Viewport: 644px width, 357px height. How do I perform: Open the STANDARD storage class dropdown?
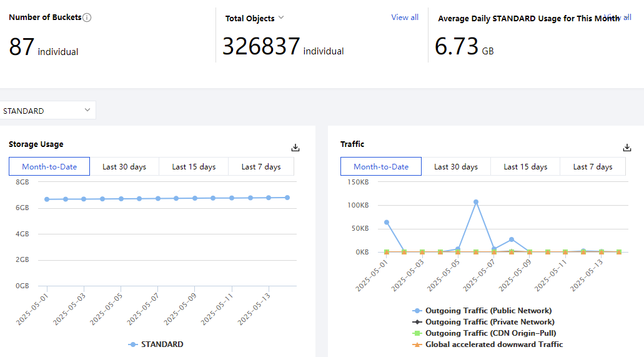click(x=47, y=111)
